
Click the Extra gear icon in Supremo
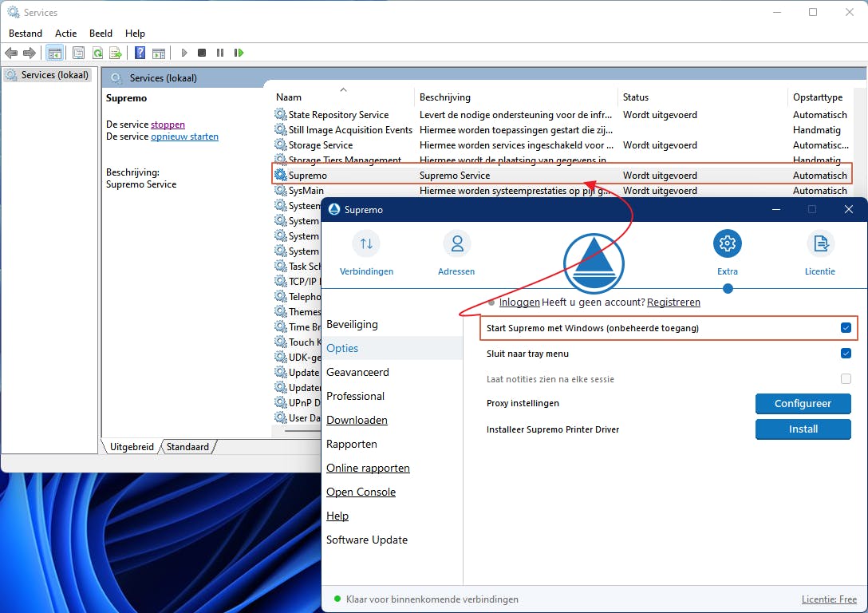(728, 244)
